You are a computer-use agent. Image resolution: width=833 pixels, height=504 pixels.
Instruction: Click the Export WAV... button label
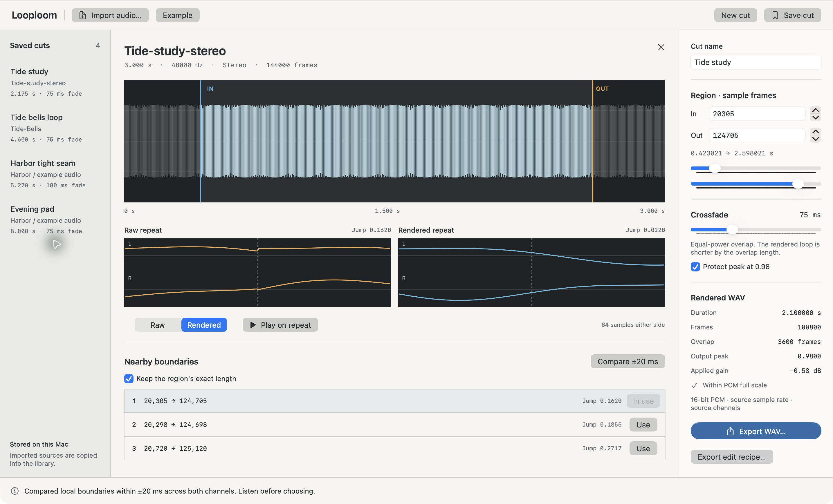click(762, 432)
